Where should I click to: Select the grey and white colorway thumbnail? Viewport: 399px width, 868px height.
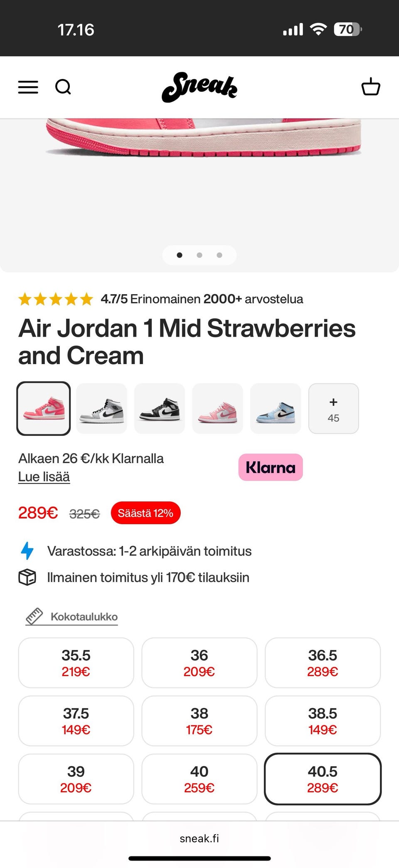[101, 409]
